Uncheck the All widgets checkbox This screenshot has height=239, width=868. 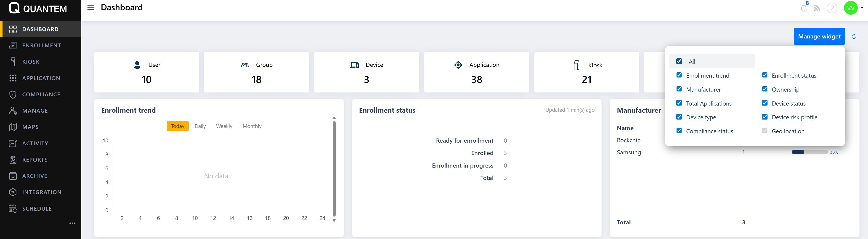pyautogui.click(x=679, y=61)
